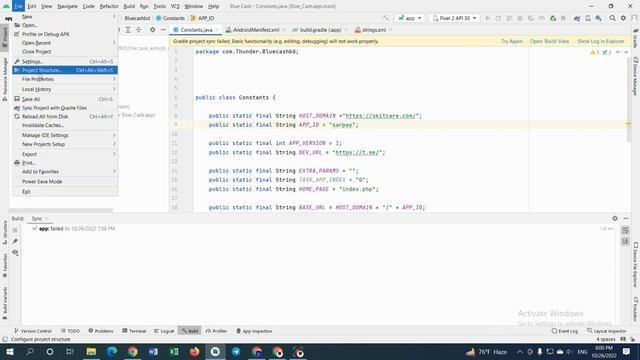Open Version Control tool window
The width and height of the screenshot is (640, 360).
[x=33, y=331]
